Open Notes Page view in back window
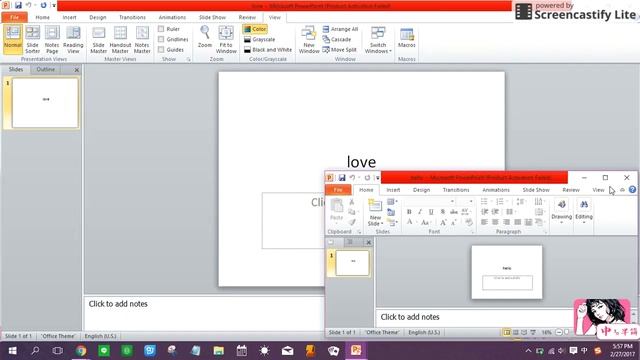The width and height of the screenshot is (640, 360). coord(52,39)
